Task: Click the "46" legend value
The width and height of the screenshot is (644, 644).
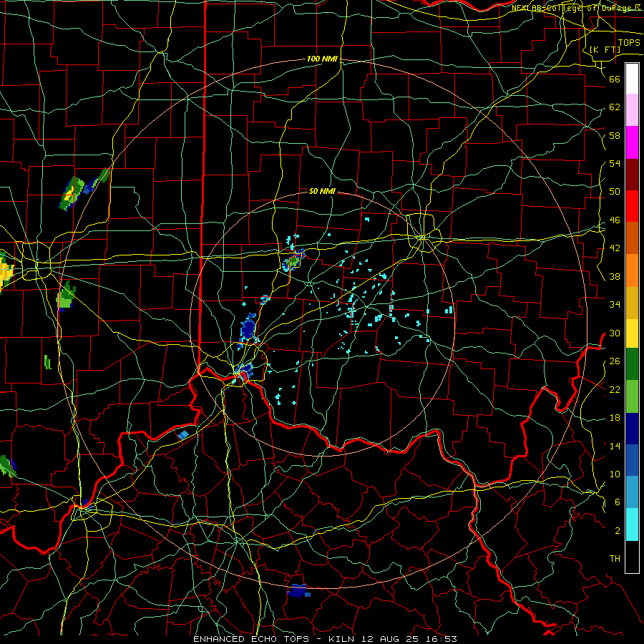Action: pyautogui.click(x=615, y=220)
